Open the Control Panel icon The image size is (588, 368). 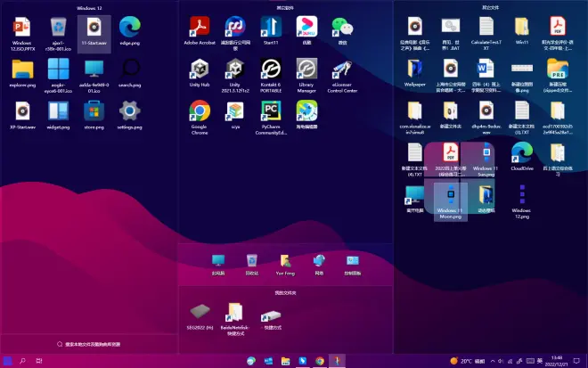[353, 265]
